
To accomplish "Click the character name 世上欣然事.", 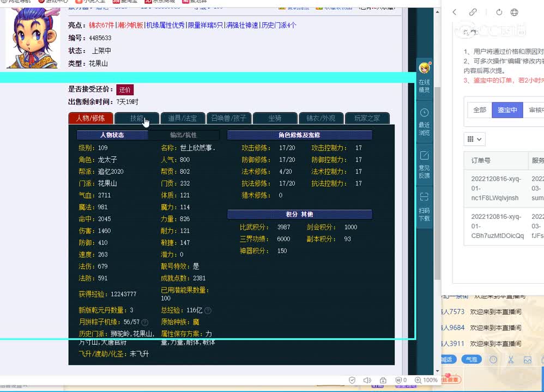I will point(198,148).
